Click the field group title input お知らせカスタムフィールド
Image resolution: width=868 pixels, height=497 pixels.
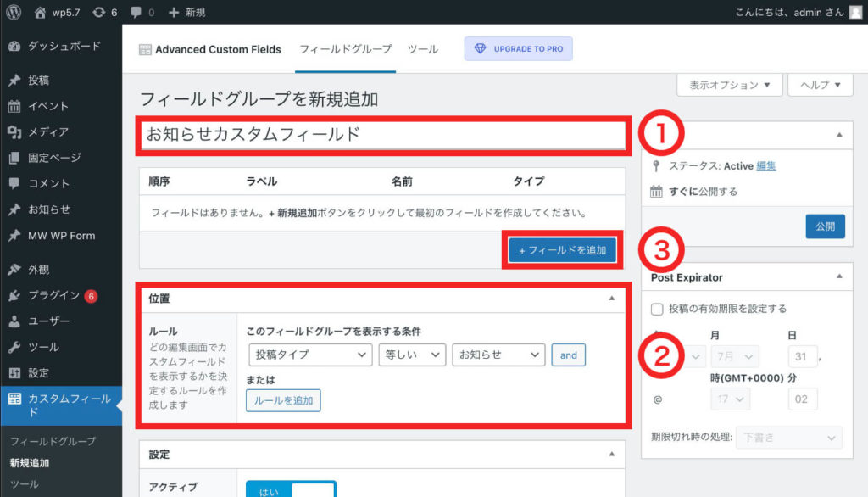click(381, 136)
